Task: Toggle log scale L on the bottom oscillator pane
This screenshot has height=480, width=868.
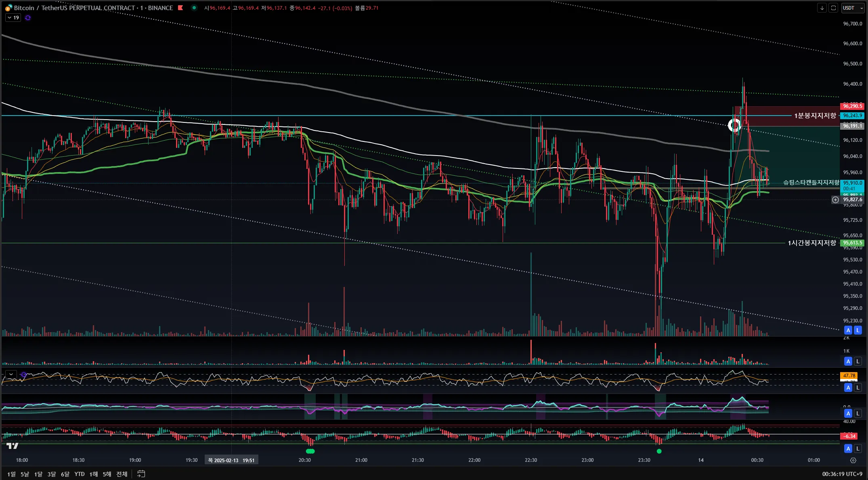Action: [x=858, y=448]
